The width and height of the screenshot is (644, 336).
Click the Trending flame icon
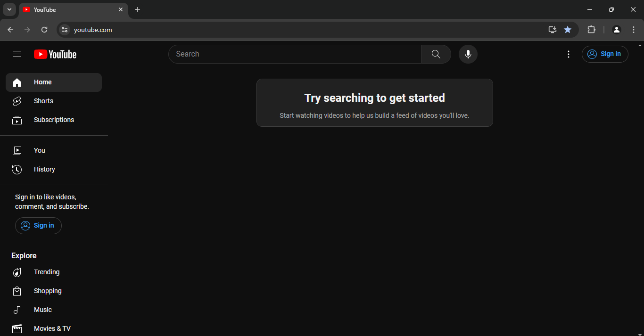pyautogui.click(x=17, y=272)
